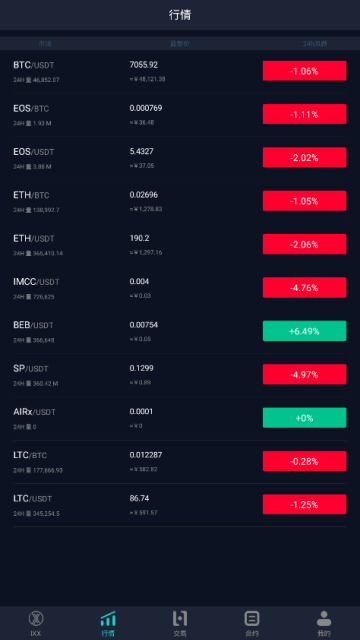This screenshot has height=640, width=360.
Task: Open the LTC/BTC trading pair row
Action: [x=180, y=461]
